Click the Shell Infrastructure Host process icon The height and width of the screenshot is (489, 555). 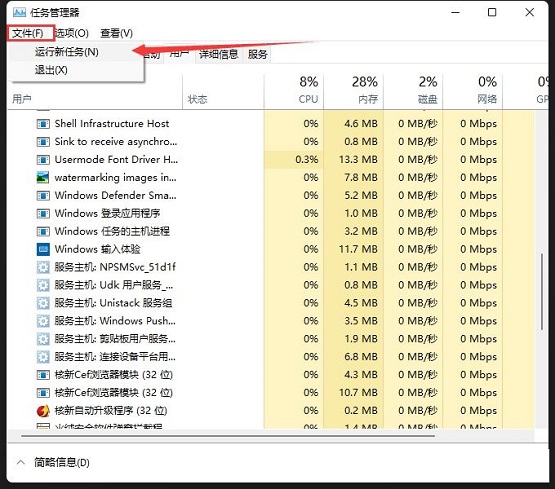tap(43, 124)
